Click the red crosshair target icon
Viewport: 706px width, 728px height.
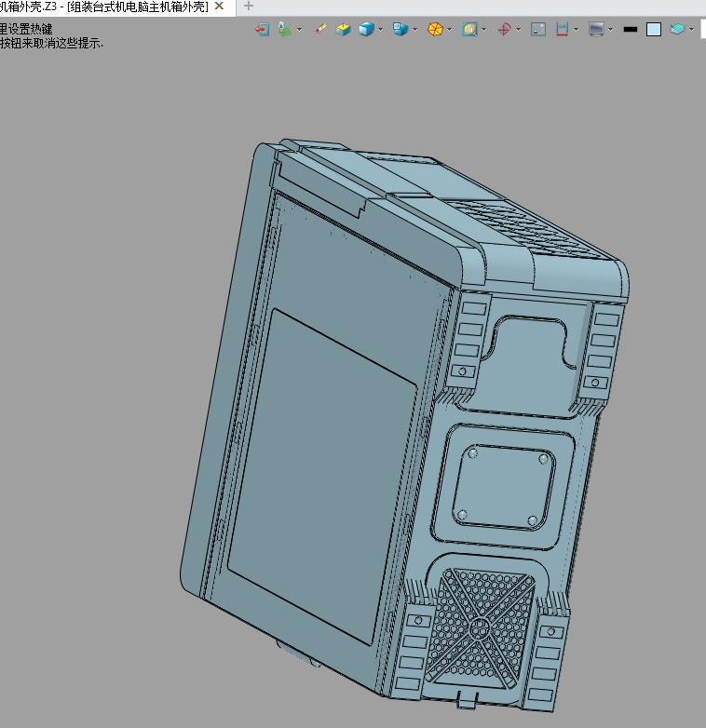(504, 29)
